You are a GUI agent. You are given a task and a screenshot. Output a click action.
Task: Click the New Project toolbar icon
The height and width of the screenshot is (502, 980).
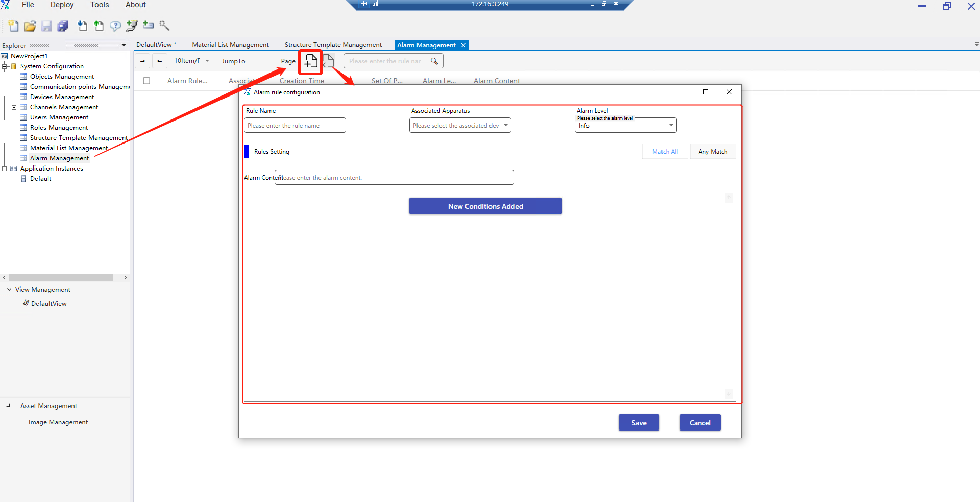click(x=14, y=26)
